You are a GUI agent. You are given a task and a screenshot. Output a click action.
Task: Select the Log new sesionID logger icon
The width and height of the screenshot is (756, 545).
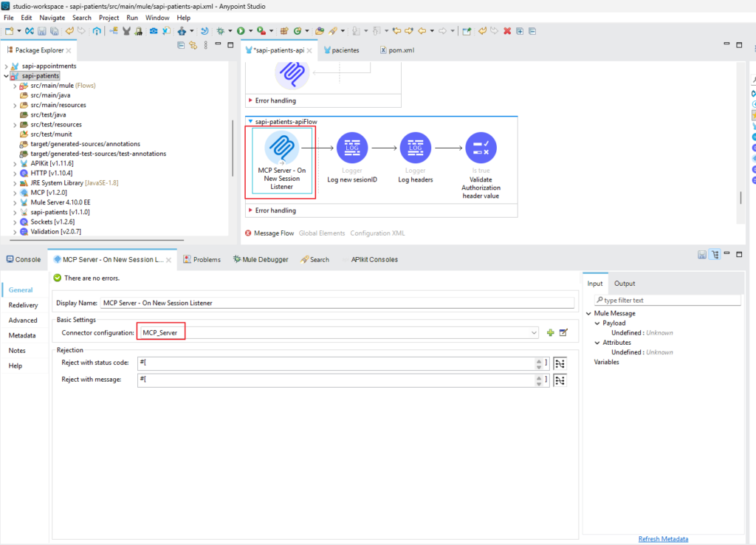point(352,148)
